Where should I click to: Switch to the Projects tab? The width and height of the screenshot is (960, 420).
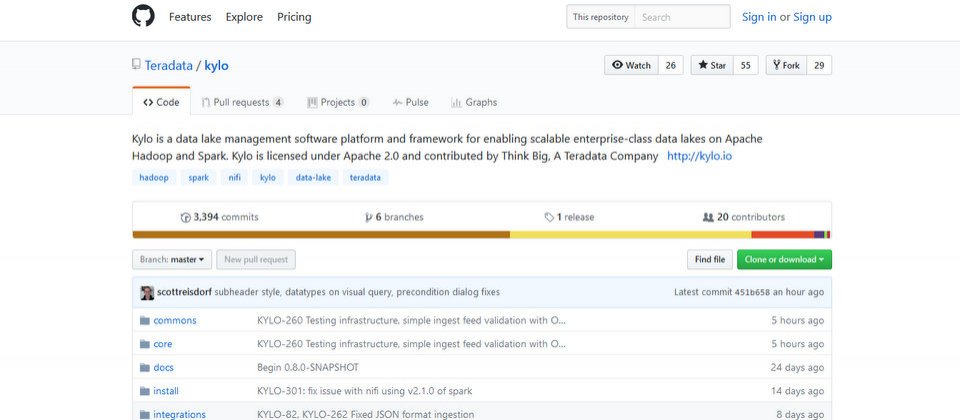click(338, 102)
